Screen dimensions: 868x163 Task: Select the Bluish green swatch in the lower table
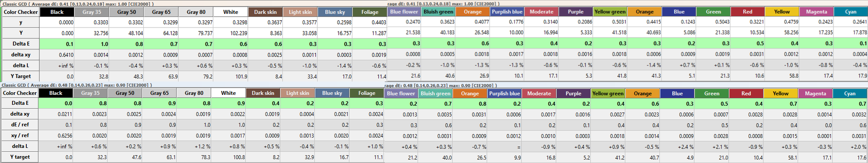[x=435, y=94]
